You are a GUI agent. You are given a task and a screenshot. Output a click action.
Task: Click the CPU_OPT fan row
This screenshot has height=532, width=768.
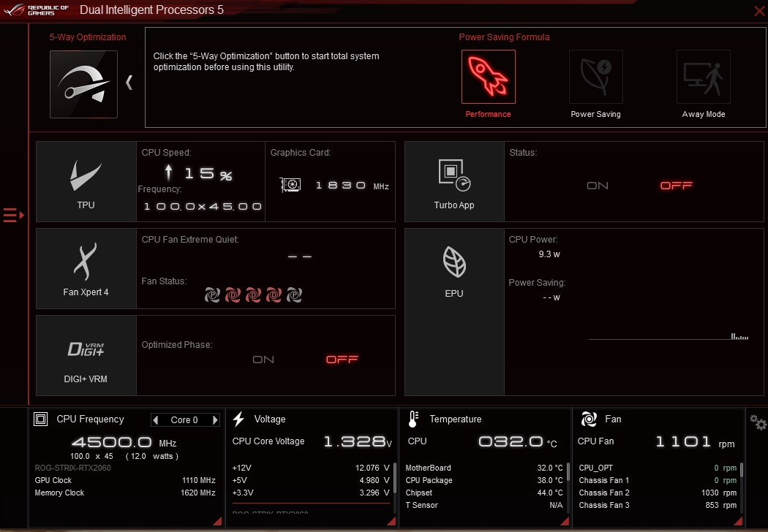coord(658,468)
